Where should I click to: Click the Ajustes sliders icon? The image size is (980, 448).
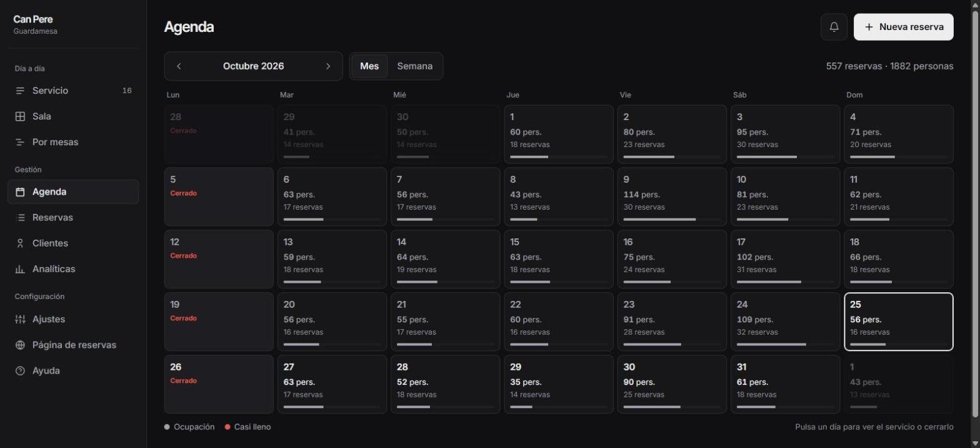point(20,319)
